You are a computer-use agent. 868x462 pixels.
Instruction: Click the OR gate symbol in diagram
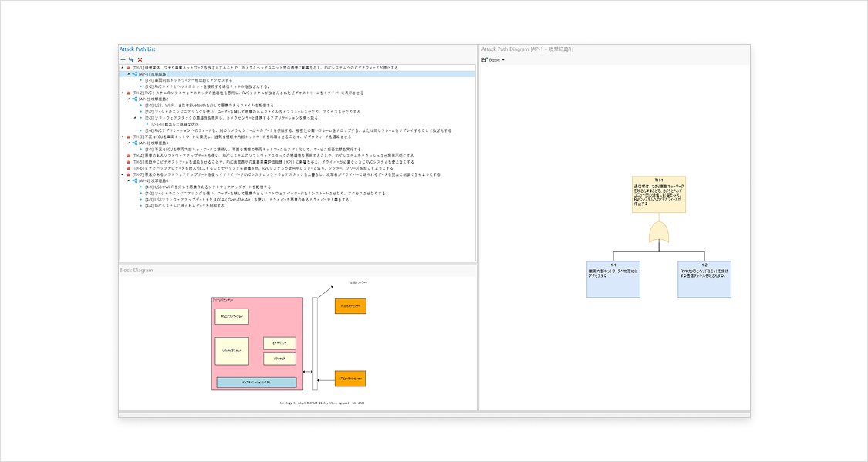pos(659,232)
